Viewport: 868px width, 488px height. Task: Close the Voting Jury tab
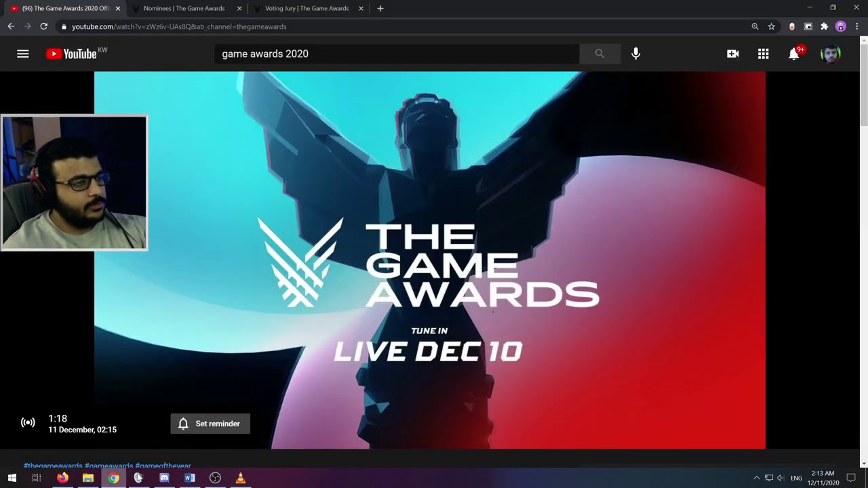[361, 9]
